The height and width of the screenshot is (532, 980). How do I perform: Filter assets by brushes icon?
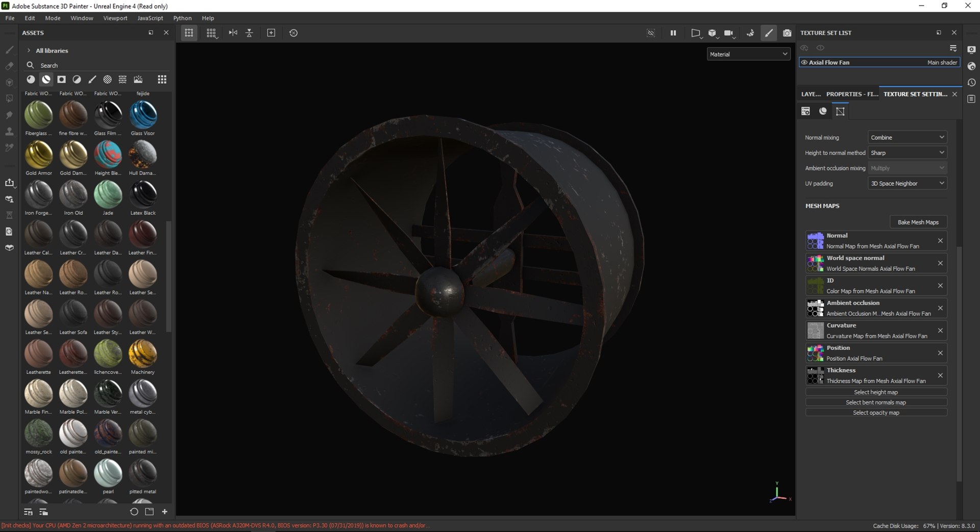92,80
